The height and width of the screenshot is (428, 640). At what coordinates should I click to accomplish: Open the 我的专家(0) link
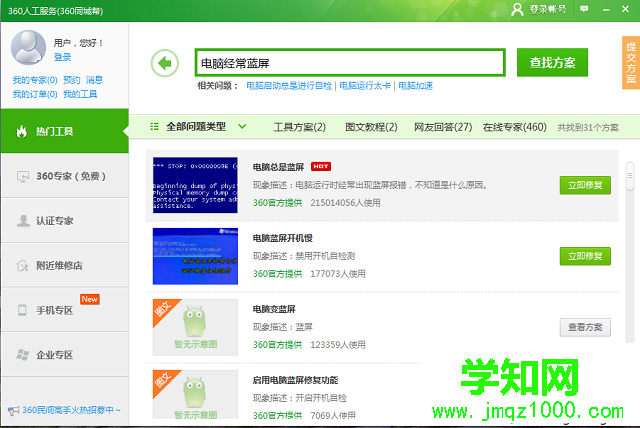pyautogui.click(x=35, y=80)
